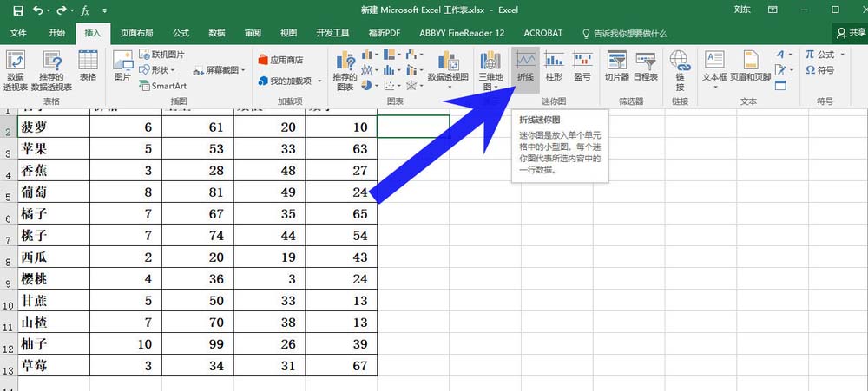Image resolution: width=868 pixels, height=391 pixels.
Task: Expand 我的加载项 add-ins dropdown
Action: (x=290, y=81)
